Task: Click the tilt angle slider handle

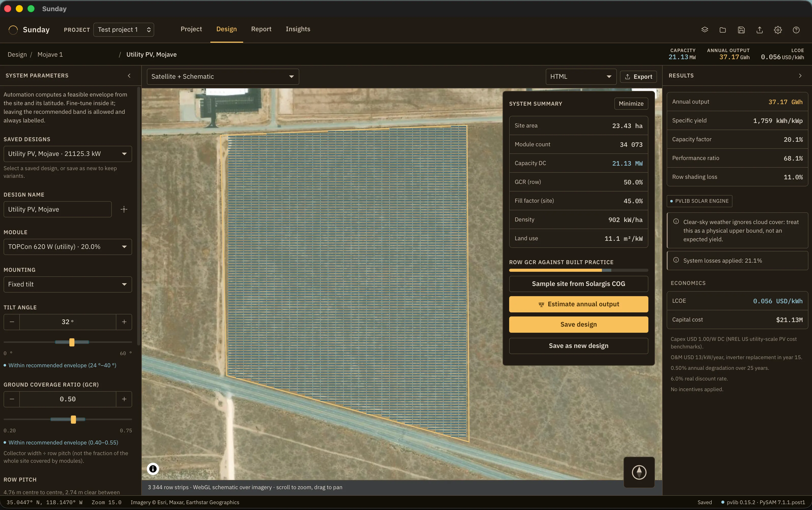Action: [72, 342]
